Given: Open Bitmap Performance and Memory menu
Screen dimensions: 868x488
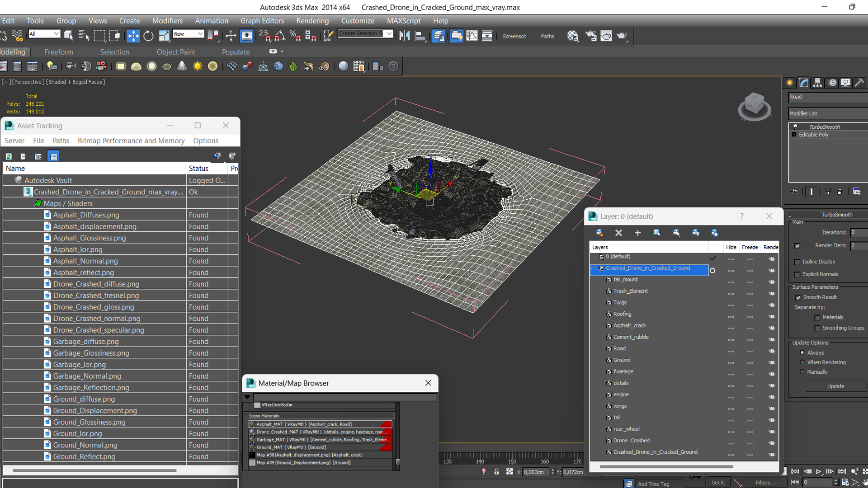Looking at the screenshot, I should pos(131,141).
